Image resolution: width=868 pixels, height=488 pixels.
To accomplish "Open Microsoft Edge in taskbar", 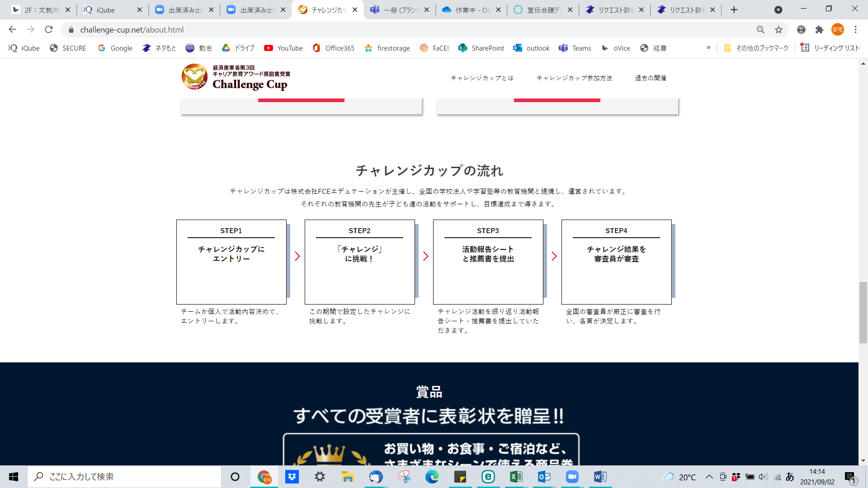I will (432, 477).
